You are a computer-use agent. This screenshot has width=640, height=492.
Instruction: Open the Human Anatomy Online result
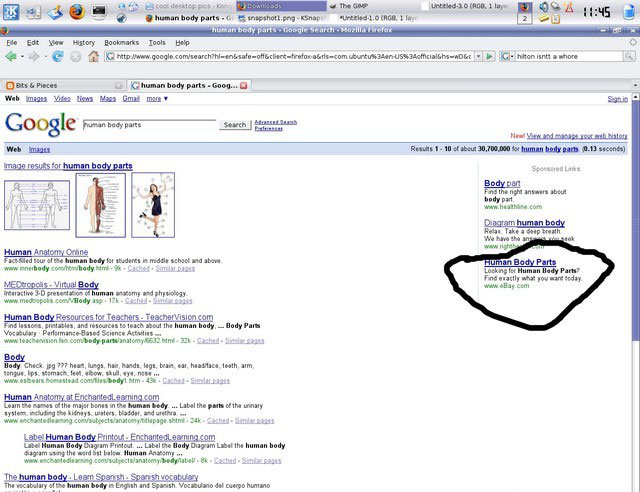(x=46, y=252)
